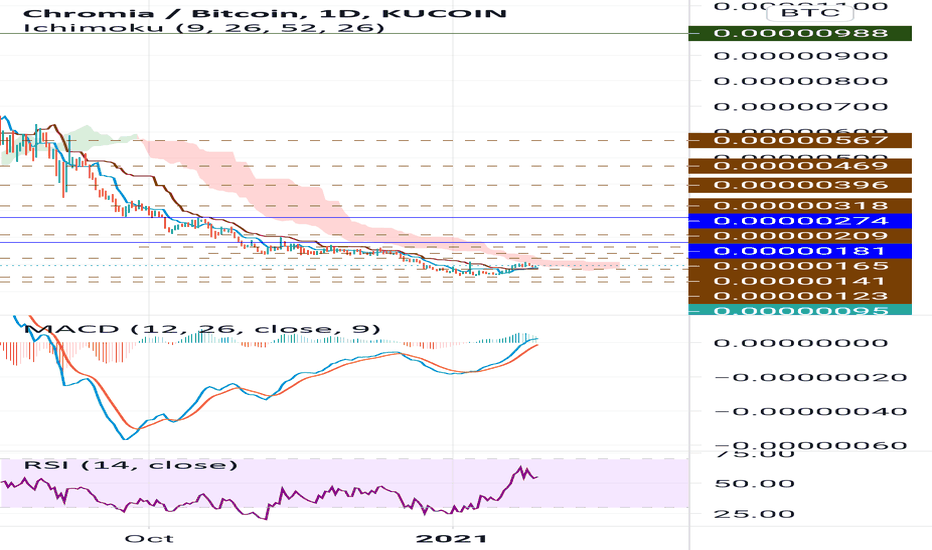Click the MACD (12, 26, close, 9) legend
This screenshot has width=932, height=550.
pos(202,329)
